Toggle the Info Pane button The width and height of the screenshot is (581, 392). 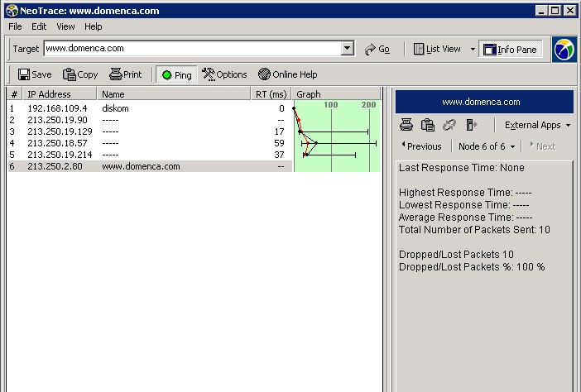tap(510, 49)
